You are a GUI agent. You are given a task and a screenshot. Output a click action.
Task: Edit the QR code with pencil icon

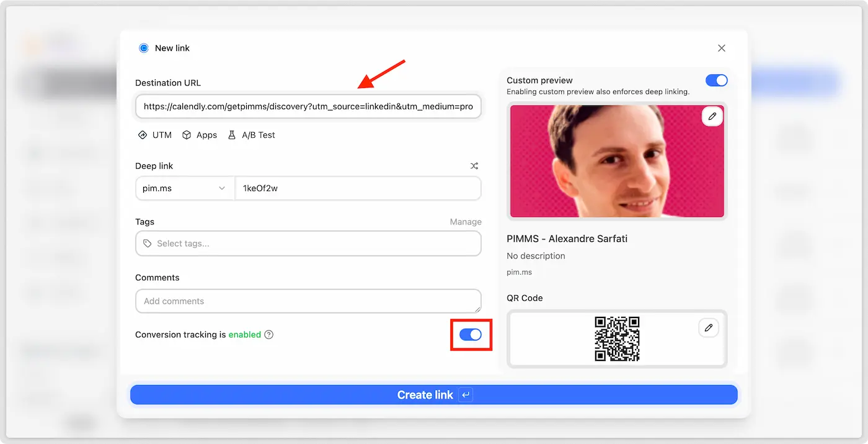(708, 327)
